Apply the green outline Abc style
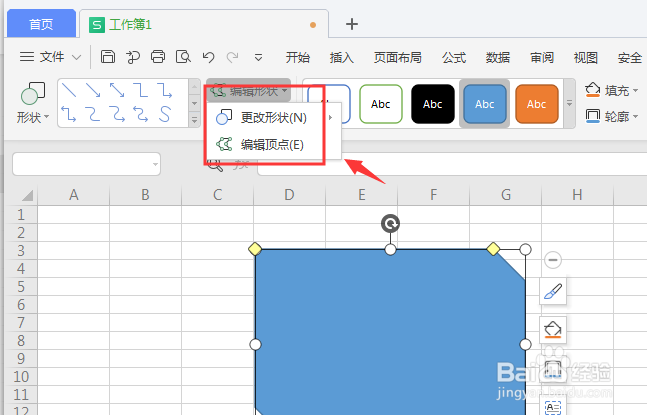647x415 pixels. tap(380, 104)
